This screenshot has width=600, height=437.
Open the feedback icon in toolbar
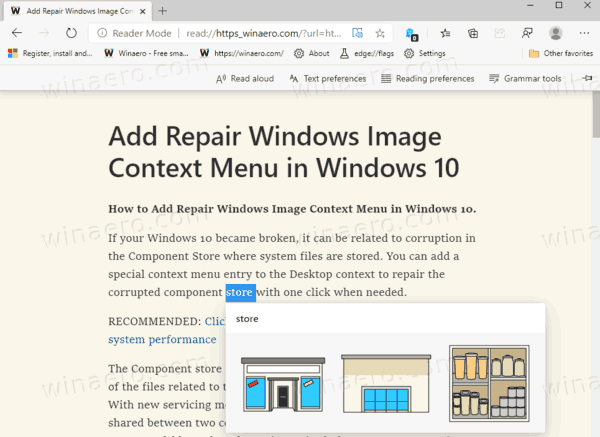tap(527, 34)
